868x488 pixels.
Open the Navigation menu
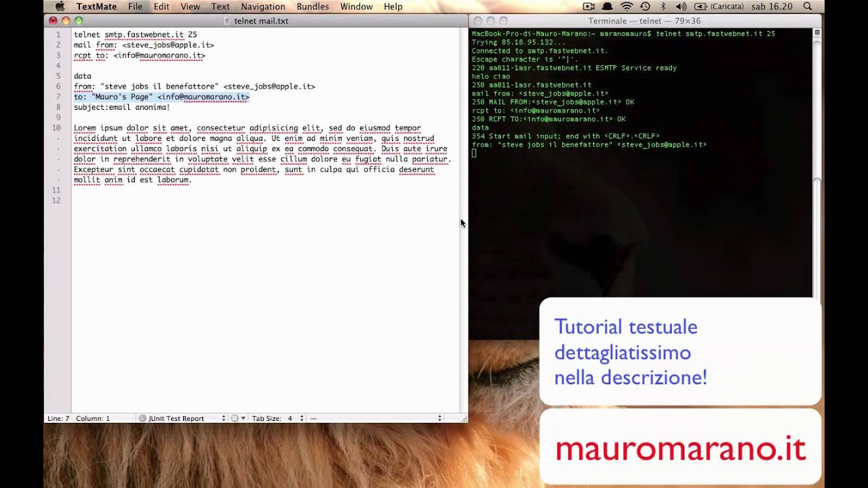(x=263, y=6)
